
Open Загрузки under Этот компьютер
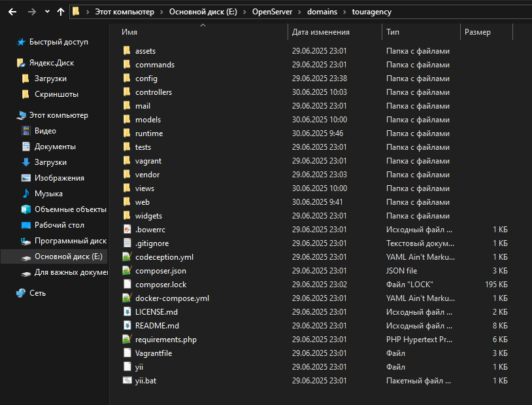click(x=50, y=162)
